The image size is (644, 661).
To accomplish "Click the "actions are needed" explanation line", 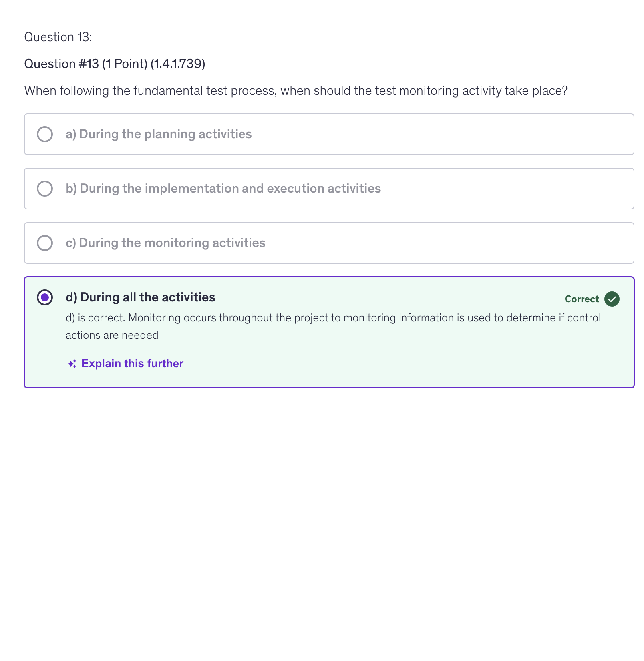I will (x=112, y=335).
